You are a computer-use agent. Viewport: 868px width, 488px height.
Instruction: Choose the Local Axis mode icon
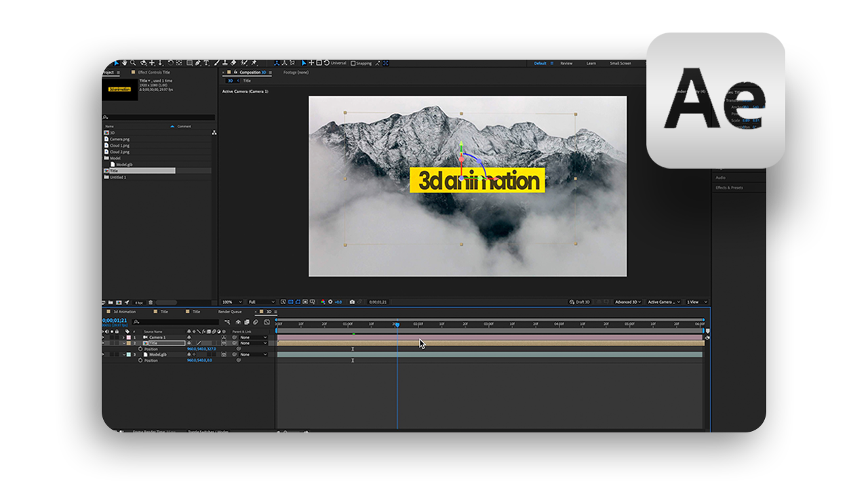click(x=277, y=63)
